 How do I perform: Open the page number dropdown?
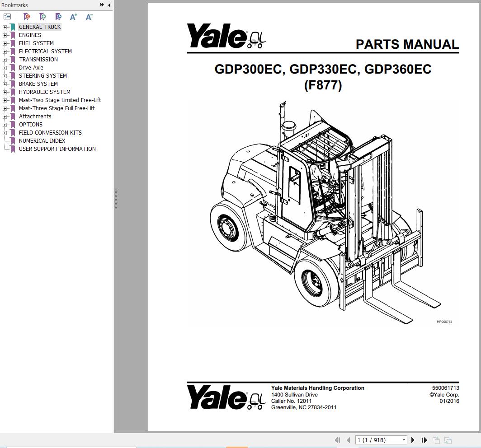[x=404, y=439]
